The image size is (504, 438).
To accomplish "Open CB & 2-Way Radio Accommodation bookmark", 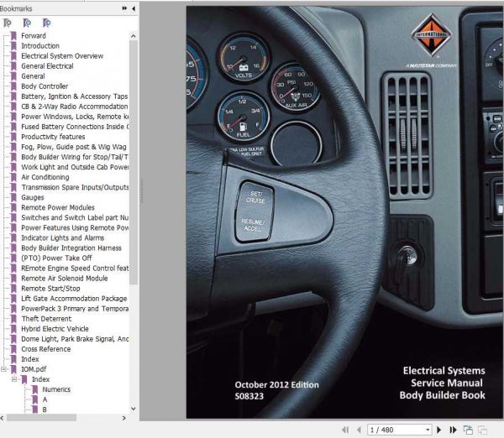I will [x=75, y=107].
